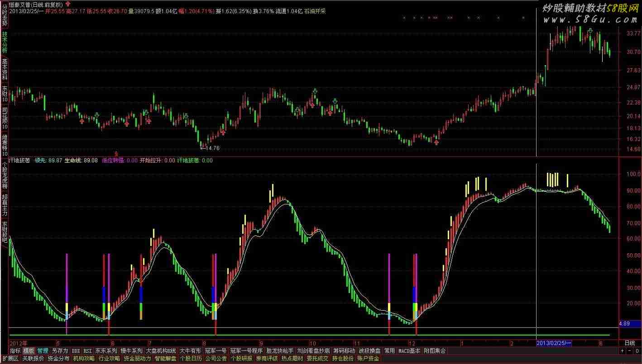
Task: Click the 0 reset button at bottom right
Action: point(636,350)
